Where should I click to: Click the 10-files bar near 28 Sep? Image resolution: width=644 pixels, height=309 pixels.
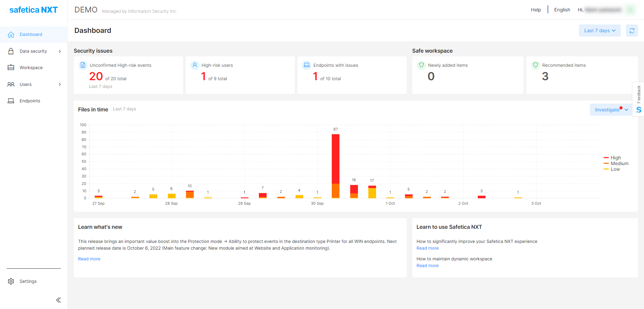pos(190,195)
